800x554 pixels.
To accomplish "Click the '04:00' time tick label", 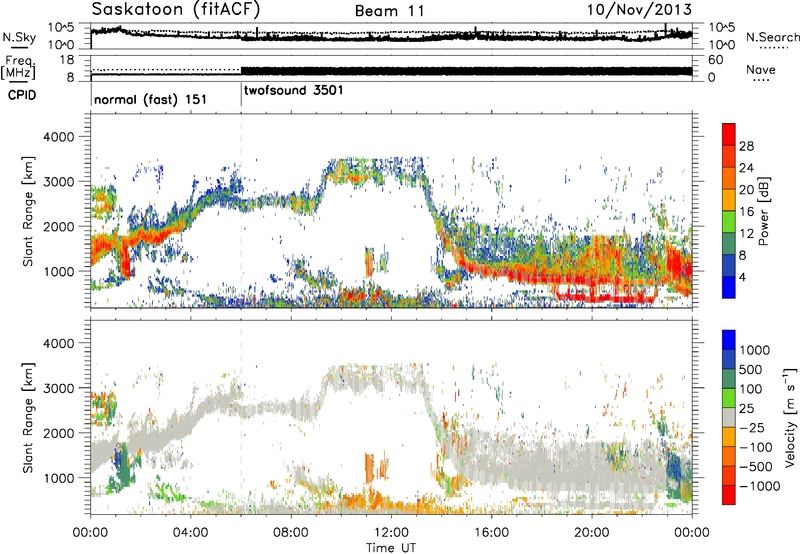I will (191, 533).
